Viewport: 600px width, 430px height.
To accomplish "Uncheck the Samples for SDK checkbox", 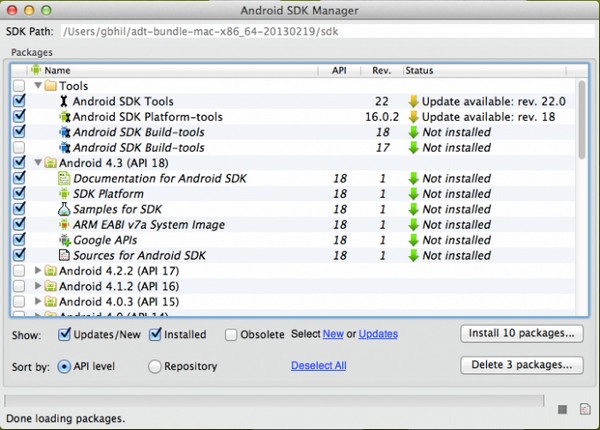I will tap(19, 208).
